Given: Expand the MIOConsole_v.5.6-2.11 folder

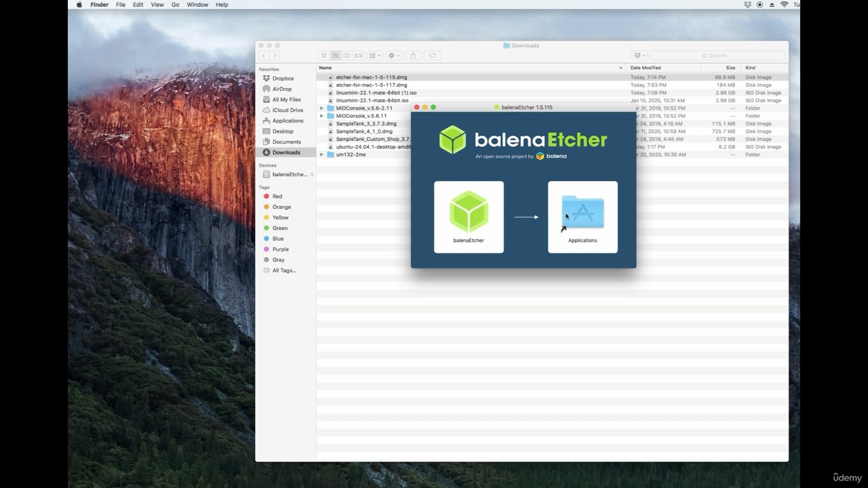Looking at the screenshot, I should [322, 108].
